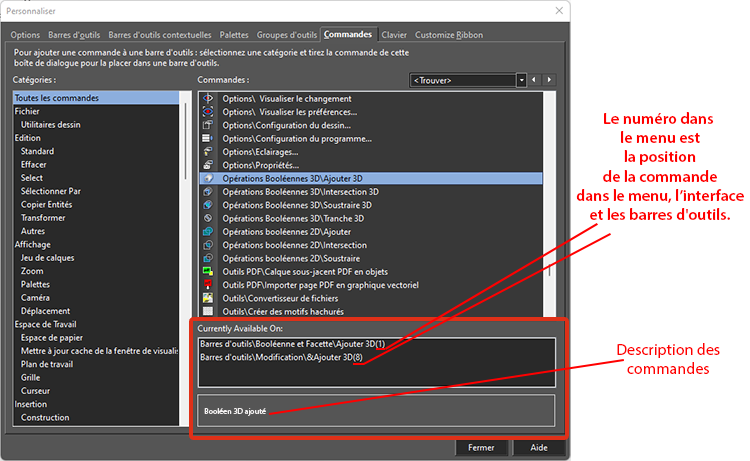Click the find previous arrow button
The image size is (750, 461).
534,80
